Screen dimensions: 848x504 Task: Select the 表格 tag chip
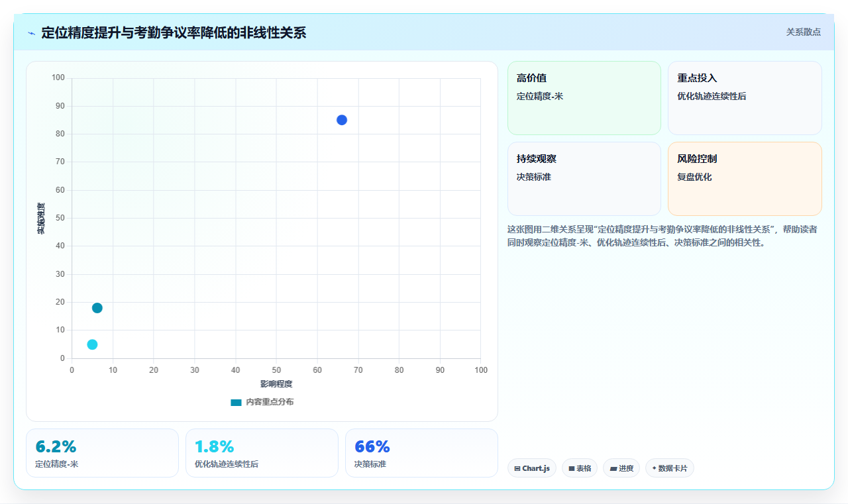point(580,468)
